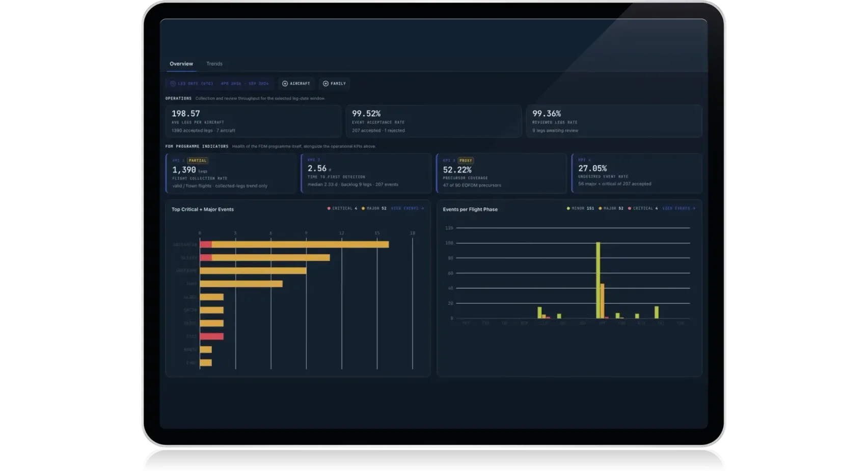Click the tallest orange bar in Flight Phase chart
Viewport: 868px width, 471px height.
tap(602, 301)
